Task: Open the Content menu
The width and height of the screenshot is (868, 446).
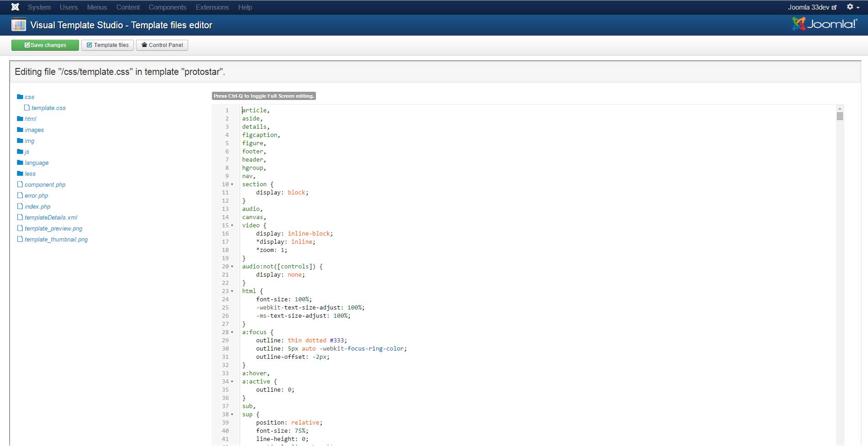Action: click(128, 7)
